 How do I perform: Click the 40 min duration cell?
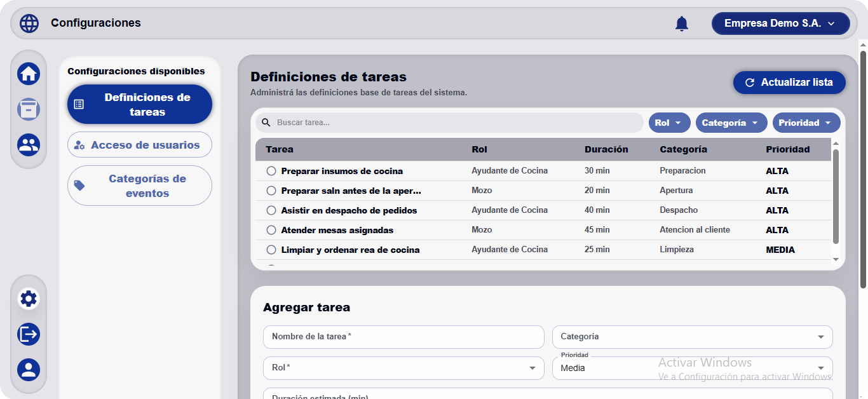pos(597,210)
